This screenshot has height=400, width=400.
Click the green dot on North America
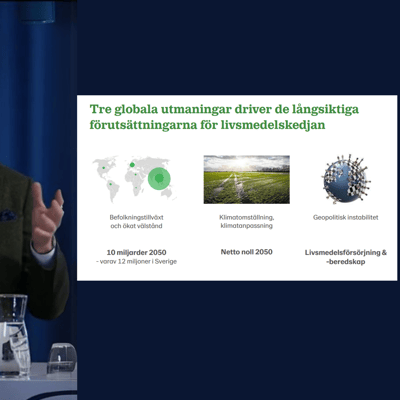point(103,168)
